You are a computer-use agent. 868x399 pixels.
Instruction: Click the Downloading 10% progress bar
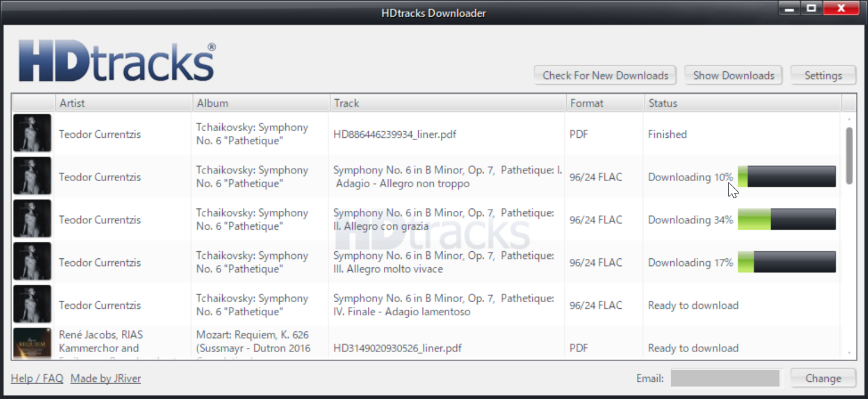point(787,176)
